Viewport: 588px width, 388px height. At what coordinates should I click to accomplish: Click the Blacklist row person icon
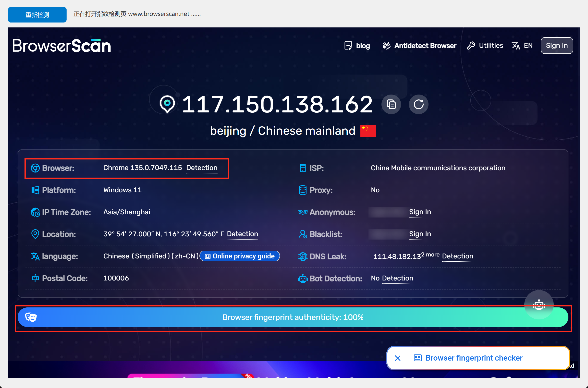303,234
